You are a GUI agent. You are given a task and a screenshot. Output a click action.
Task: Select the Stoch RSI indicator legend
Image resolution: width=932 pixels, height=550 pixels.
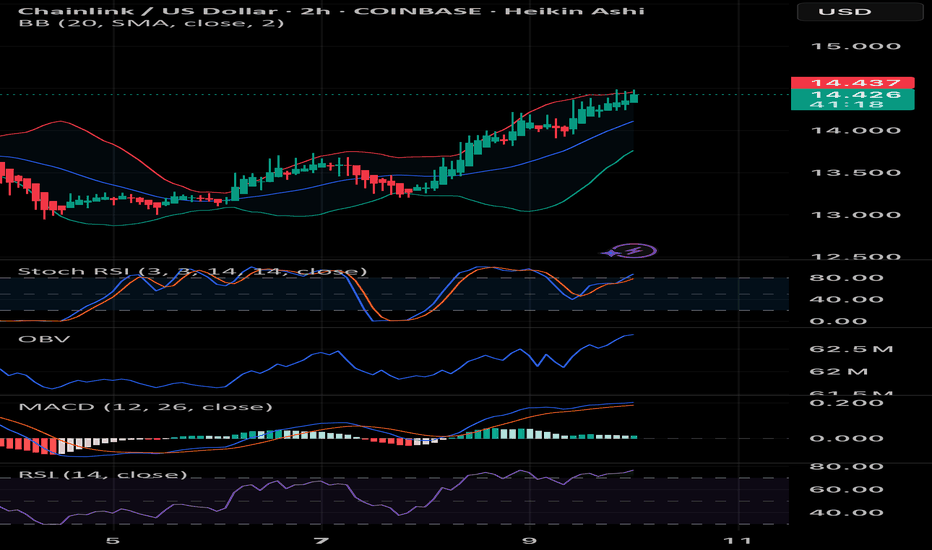pos(193,272)
